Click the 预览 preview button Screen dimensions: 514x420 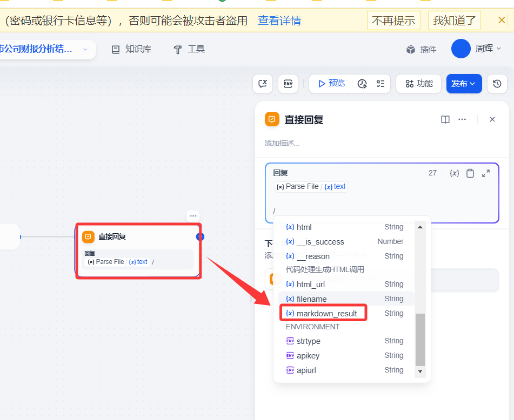[331, 84]
